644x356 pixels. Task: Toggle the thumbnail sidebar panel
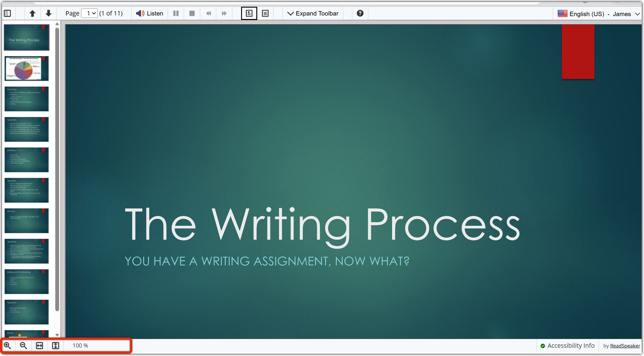[x=8, y=13]
